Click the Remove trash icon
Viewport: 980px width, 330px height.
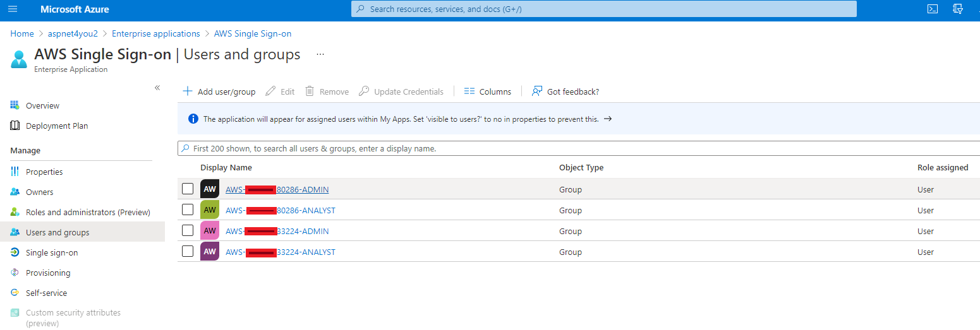[x=310, y=91]
